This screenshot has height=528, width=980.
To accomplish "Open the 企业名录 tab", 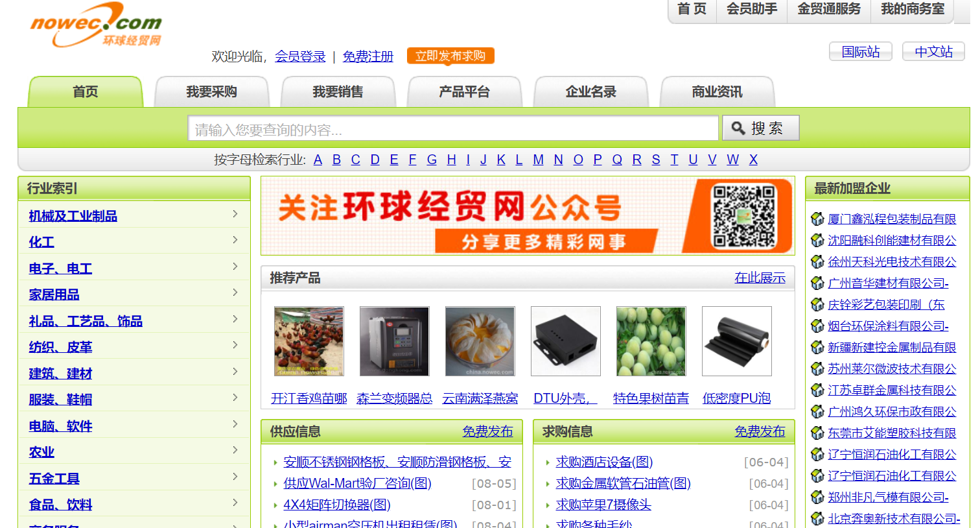I will click(590, 92).
